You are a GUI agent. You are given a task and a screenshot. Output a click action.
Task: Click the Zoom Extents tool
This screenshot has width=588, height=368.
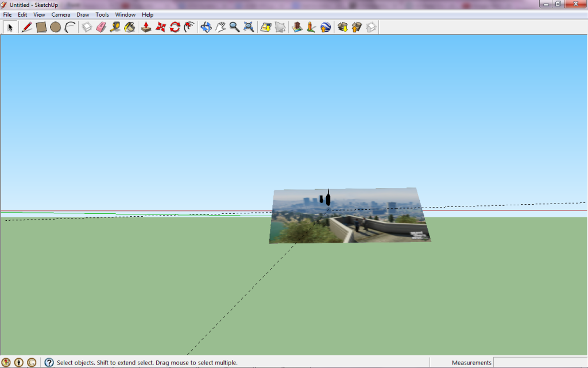coord(249,27)
